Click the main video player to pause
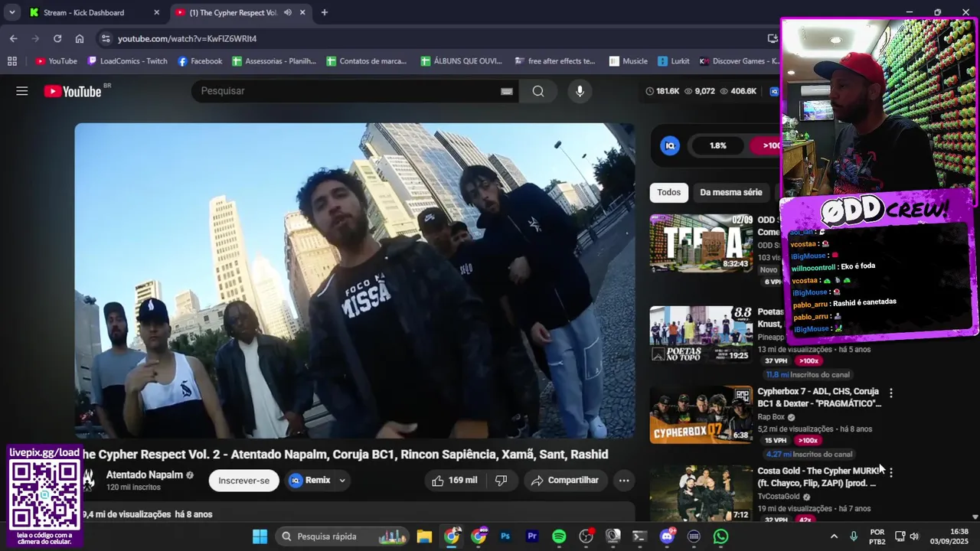Screen dimensions: 980x551 [354, 281]
